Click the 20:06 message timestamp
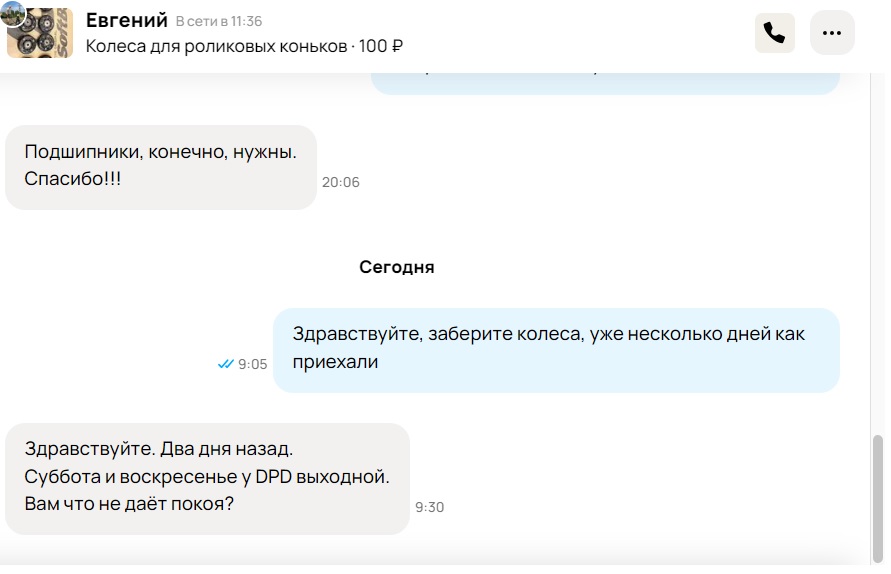This screenshot has width=891, height=574. pos(340,182)
